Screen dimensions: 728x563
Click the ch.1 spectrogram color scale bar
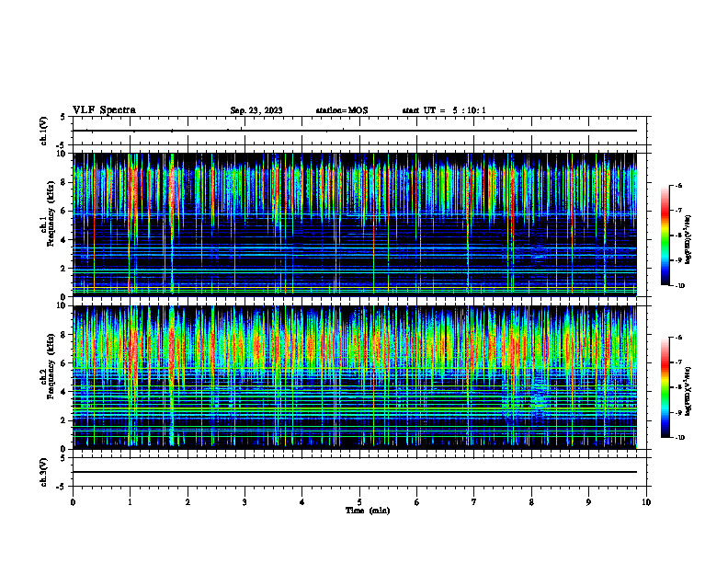(x=665, y=236)
